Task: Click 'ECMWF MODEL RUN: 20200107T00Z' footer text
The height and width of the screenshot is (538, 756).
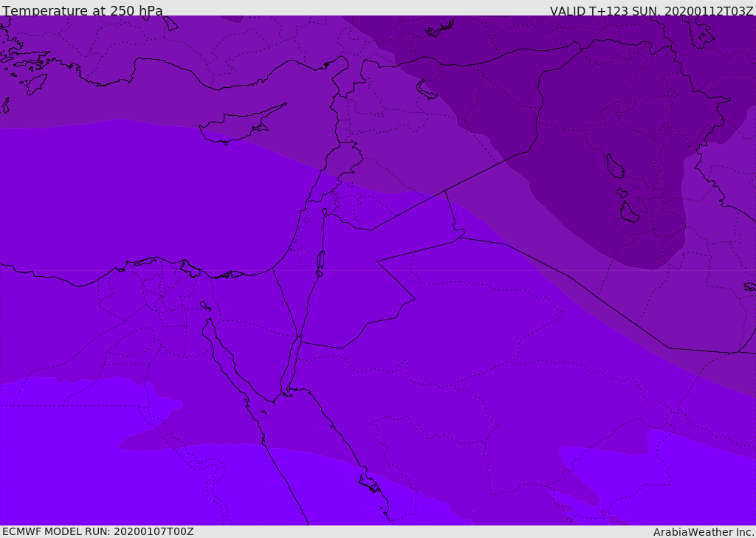Action: [98, 531]
